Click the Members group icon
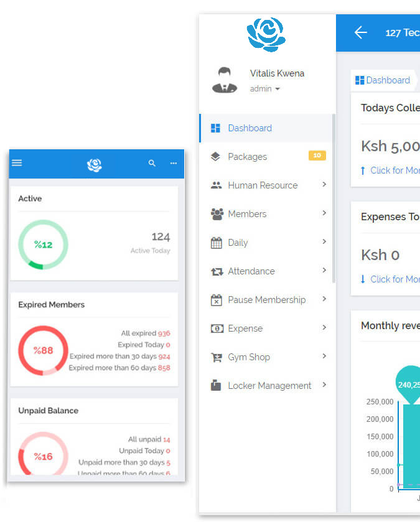 (x=217, y=214)
